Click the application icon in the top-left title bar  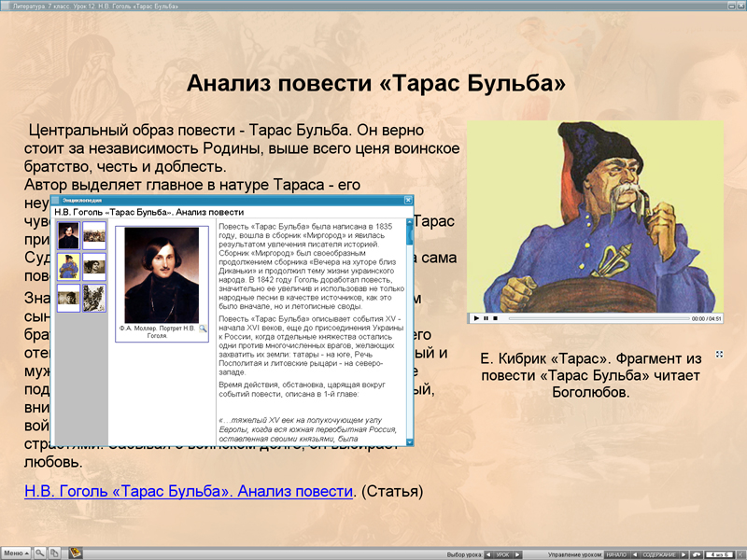tap(7, 6)
